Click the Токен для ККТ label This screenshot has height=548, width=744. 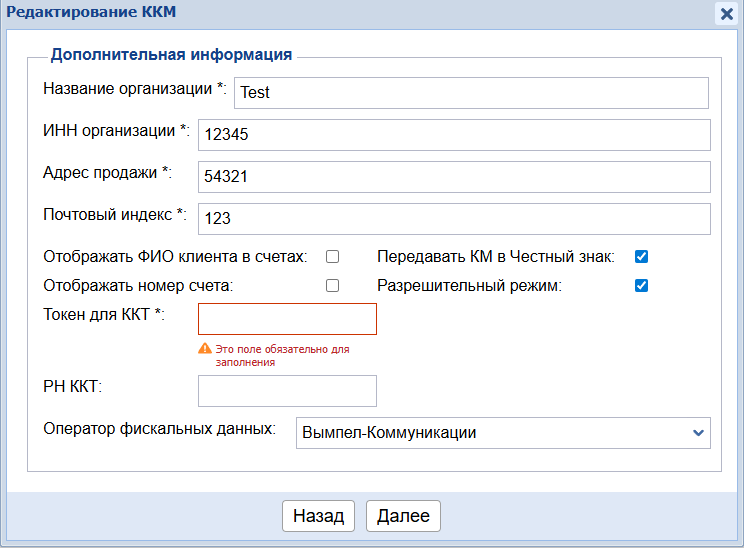coord(103,314)
